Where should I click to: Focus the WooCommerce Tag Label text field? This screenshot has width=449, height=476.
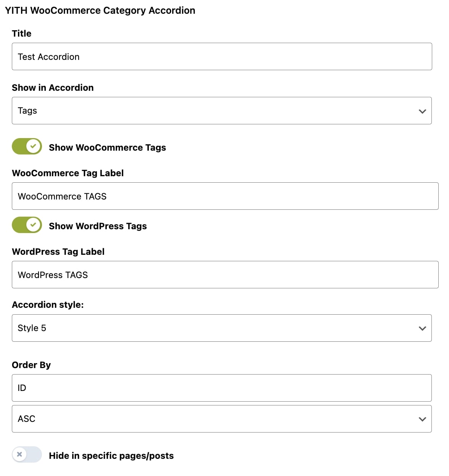224,196
